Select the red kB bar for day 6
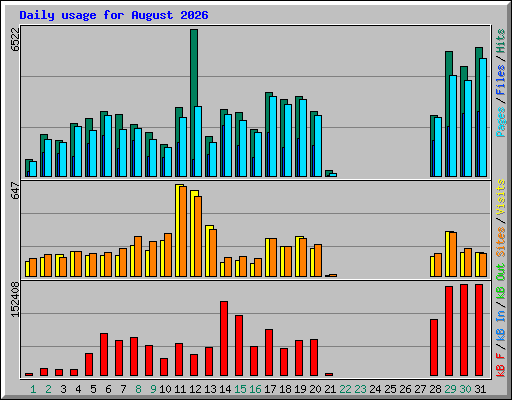Image resolution: width=512 pixels, height=400 pixels. tap(104, 355)
